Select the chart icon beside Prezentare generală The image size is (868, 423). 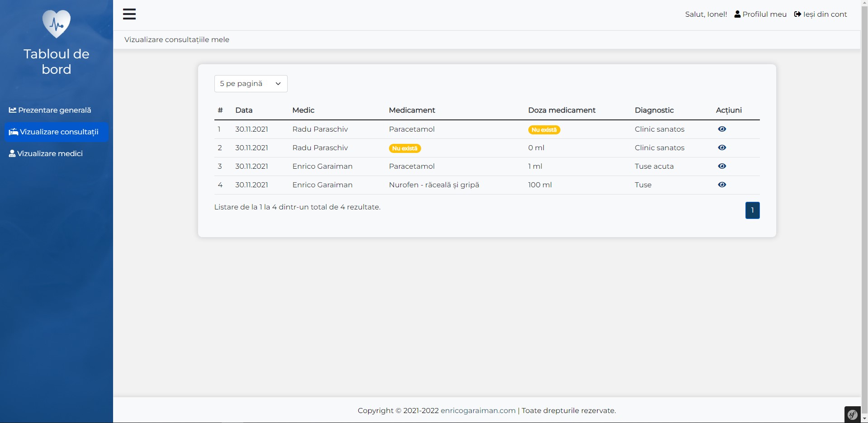[x=13, y=109]
